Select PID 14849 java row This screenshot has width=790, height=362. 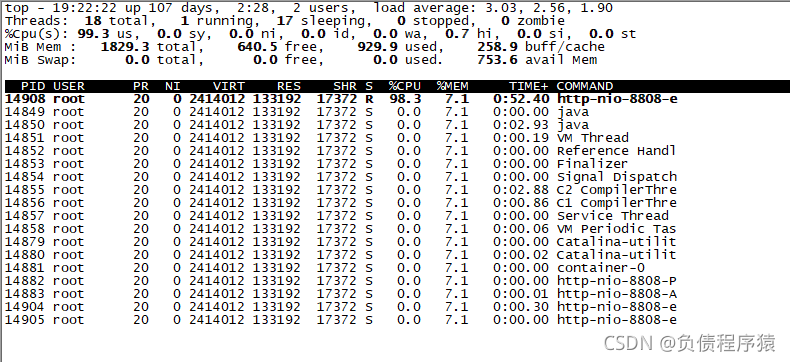tap(297, 112)
